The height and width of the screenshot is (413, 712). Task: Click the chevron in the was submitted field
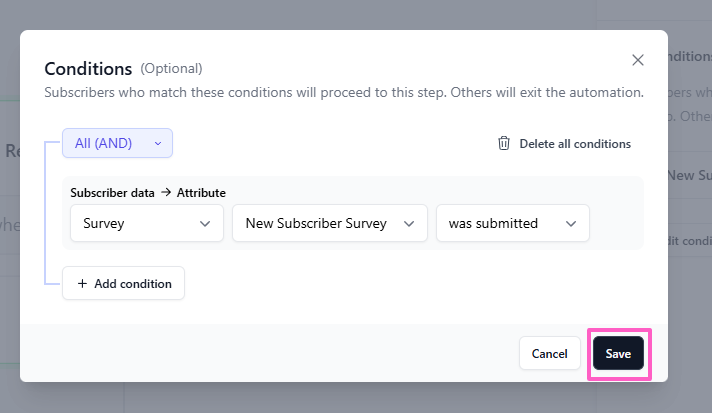click(x=571, y=223)
